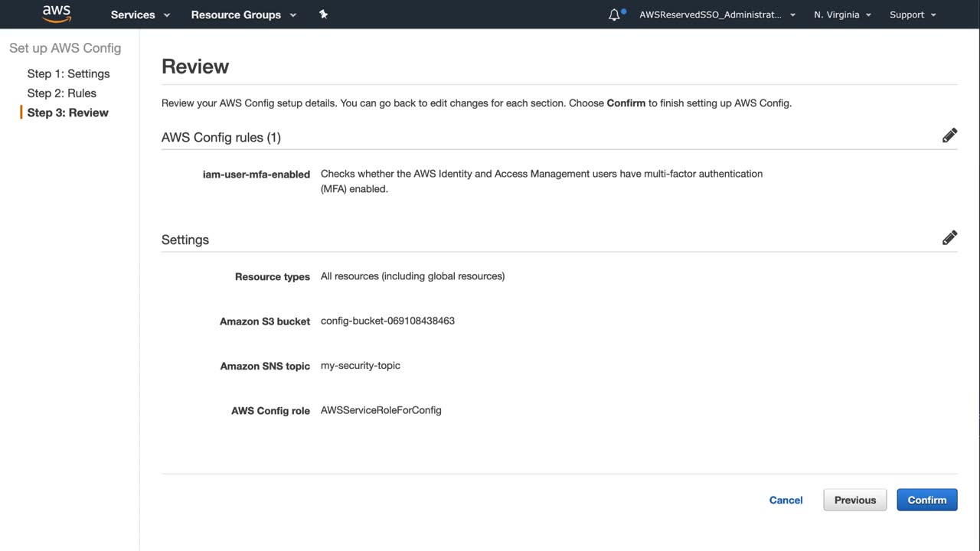The image size is (980, 551).
Task: Open the notifications bell icon
Action: tap(614, 15)
